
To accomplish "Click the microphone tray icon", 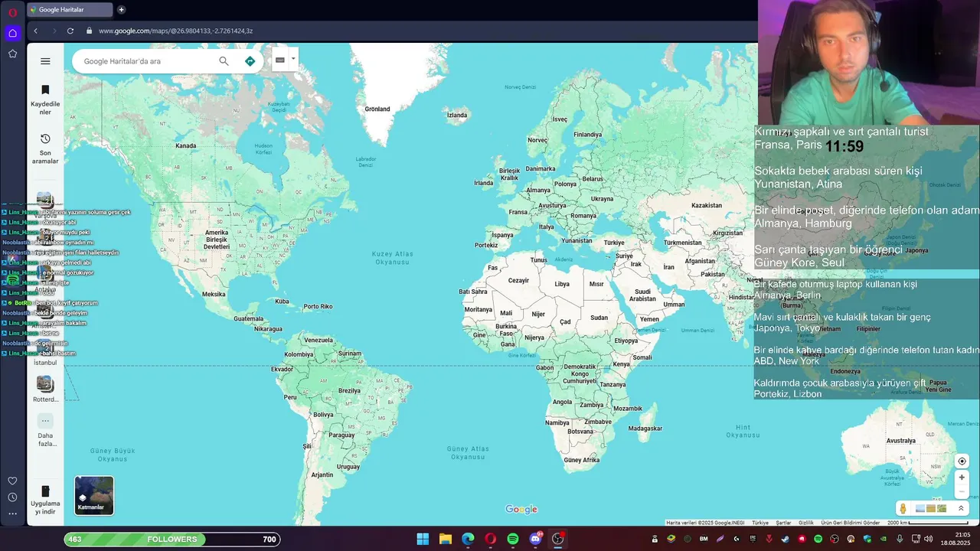I will click(x=900, y=539).
